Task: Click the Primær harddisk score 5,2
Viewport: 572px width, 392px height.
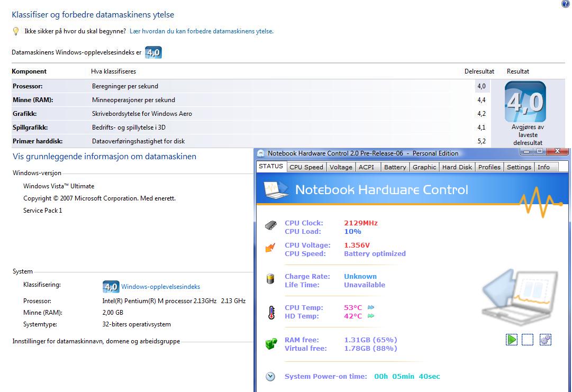Action: pyautogui.click(x=482, y=141)
